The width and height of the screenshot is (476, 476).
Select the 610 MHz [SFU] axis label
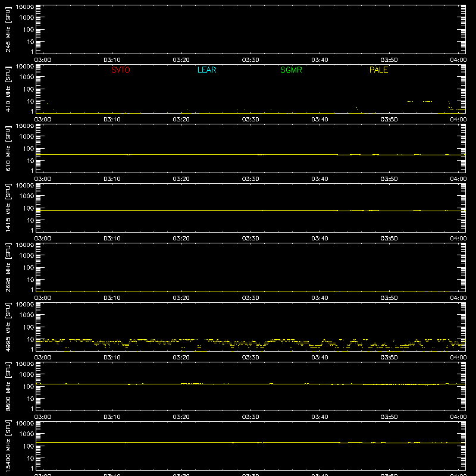point(8,148)
